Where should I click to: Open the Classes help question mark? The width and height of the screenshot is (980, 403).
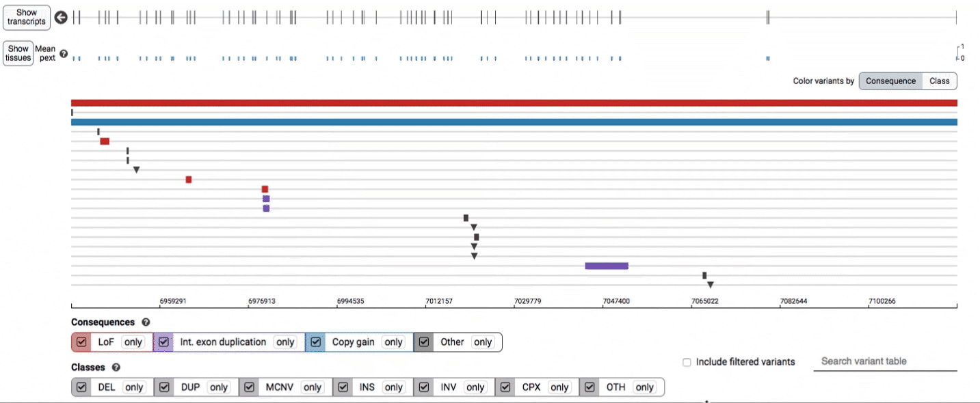tap(116, 367)
